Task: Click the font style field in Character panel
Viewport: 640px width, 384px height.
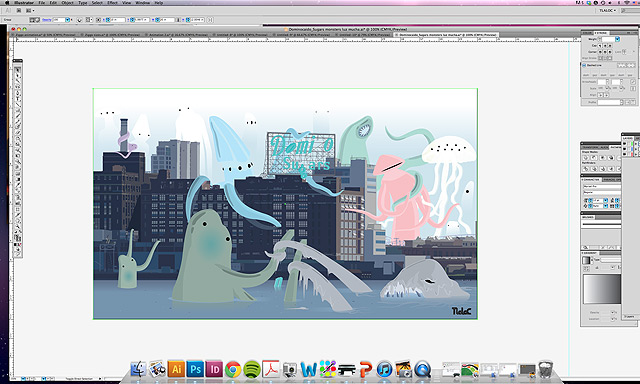Action: 602,192
